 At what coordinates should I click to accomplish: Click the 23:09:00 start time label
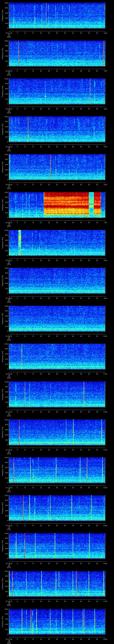[x=9, y=336]
